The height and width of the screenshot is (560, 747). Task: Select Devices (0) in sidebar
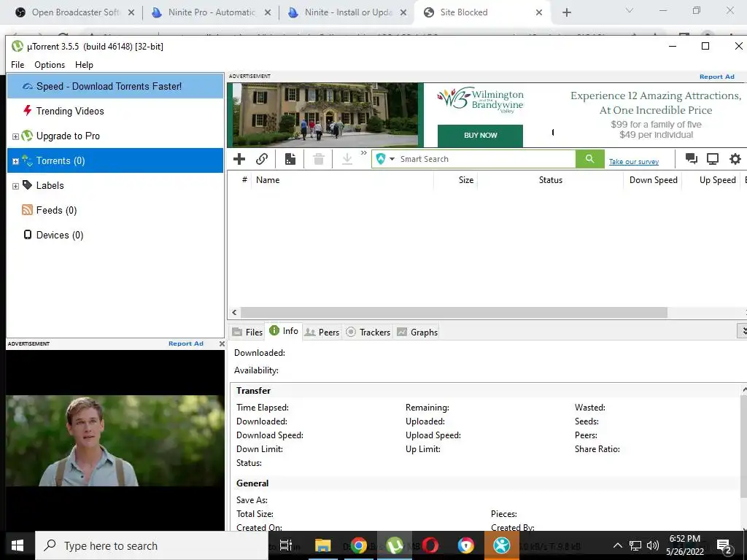(115, 235)
